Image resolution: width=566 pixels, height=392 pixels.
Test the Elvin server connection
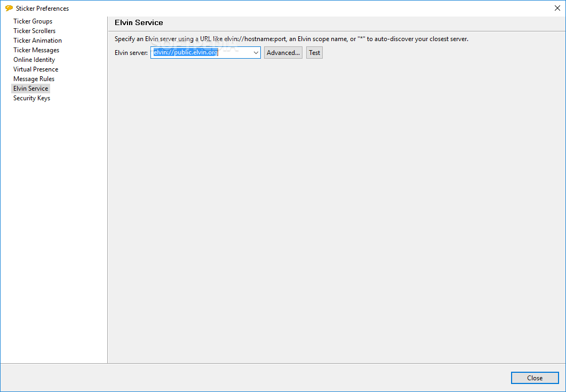(x=314, y=53)
